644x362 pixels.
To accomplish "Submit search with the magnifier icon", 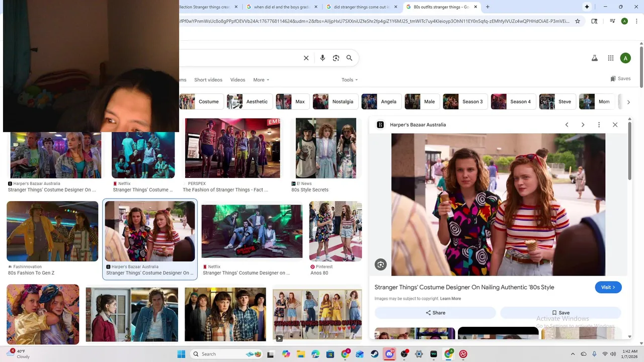I will tap(349, 58).
